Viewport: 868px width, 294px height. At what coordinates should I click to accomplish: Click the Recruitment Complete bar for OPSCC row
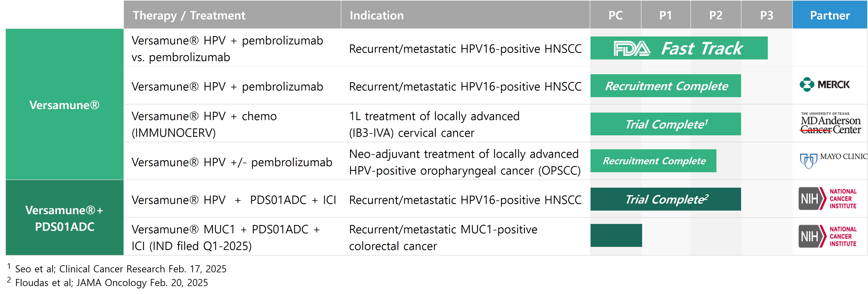click(x=653, y=161)
